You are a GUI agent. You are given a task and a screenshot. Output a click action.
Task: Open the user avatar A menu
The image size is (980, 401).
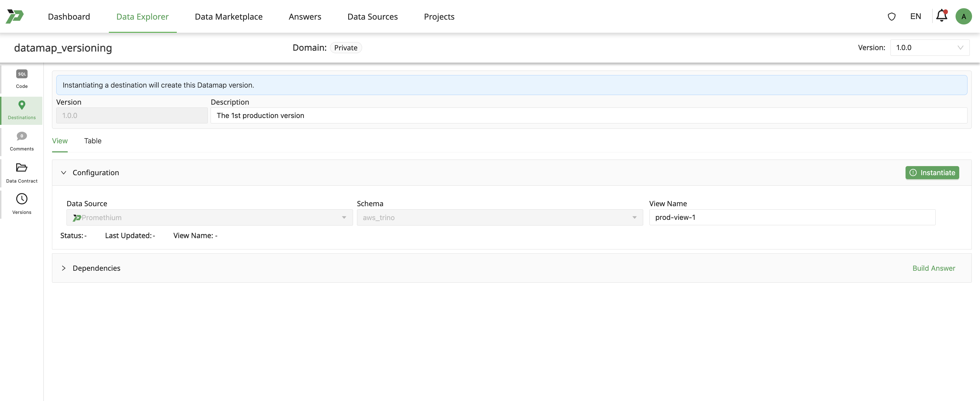[963, 16]
